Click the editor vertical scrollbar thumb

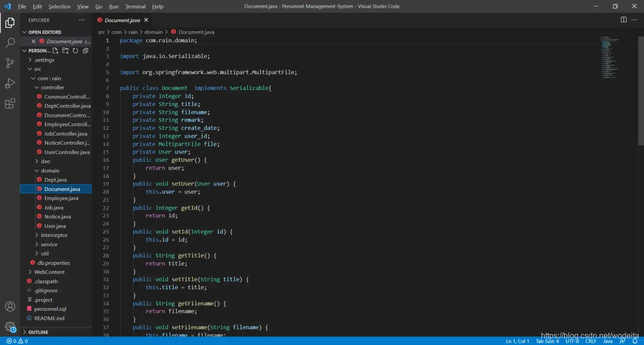click(x=641, y=91)
